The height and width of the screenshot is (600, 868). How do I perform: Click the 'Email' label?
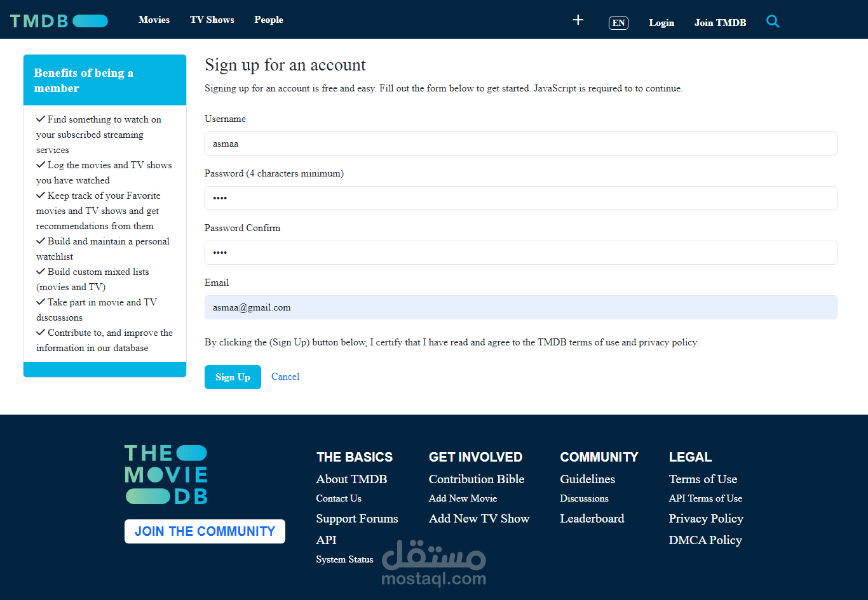[217, 283]
